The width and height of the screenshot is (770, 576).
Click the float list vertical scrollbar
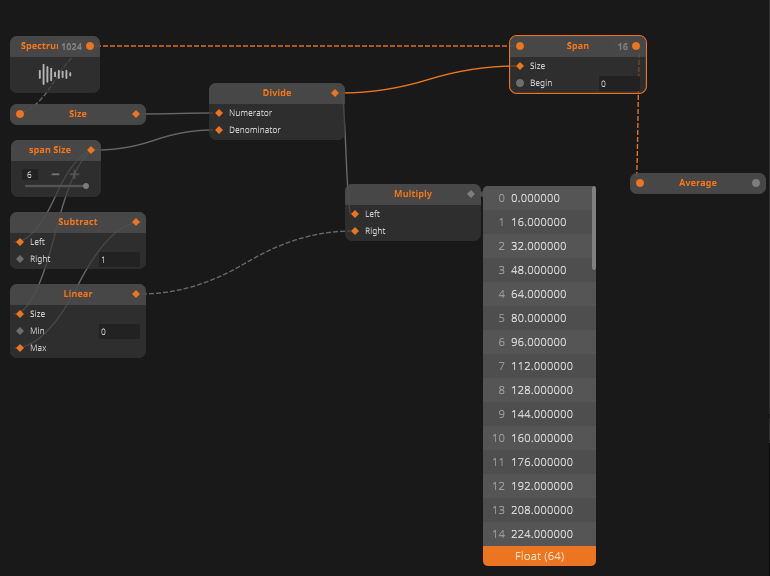click(594, 230)
